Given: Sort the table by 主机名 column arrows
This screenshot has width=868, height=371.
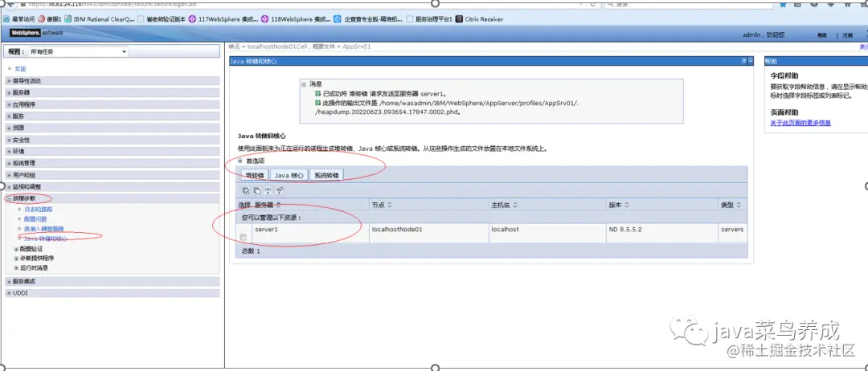Looking at the screenshot, I should click(x=515, y=205).
